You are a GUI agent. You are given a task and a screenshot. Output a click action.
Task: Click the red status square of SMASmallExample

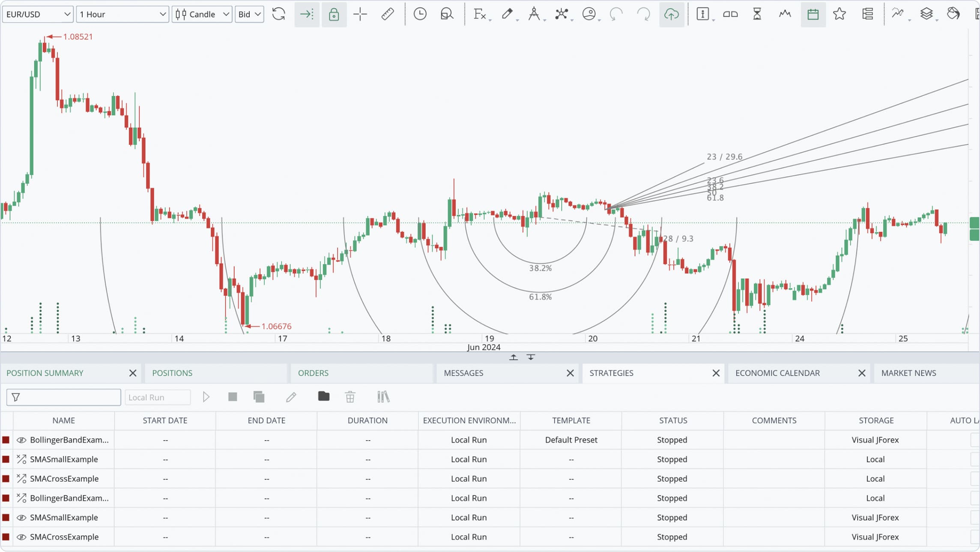(x=6, y=459)
